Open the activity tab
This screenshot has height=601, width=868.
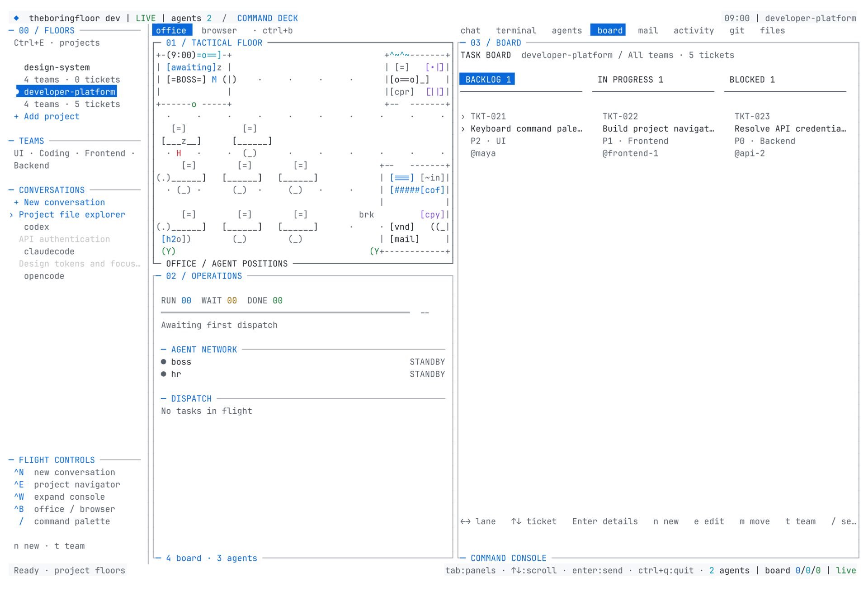693,30
